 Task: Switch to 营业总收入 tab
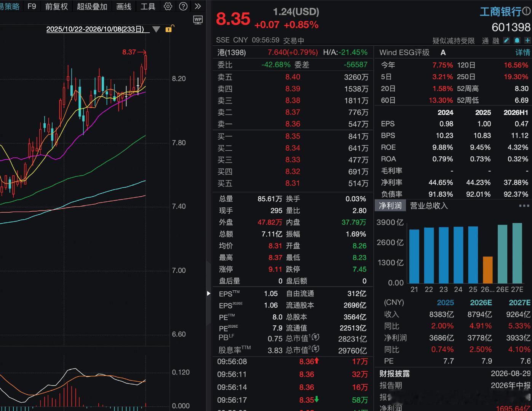[429, 206]
